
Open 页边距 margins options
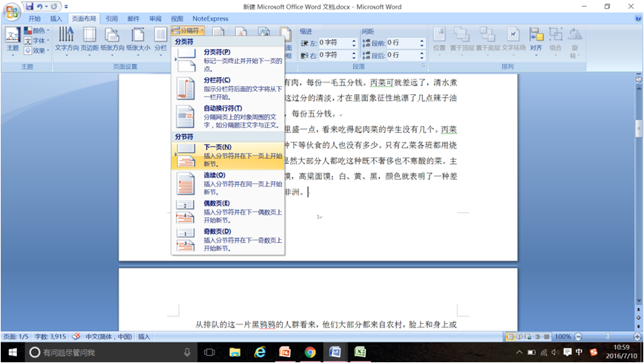click(90, 42)
